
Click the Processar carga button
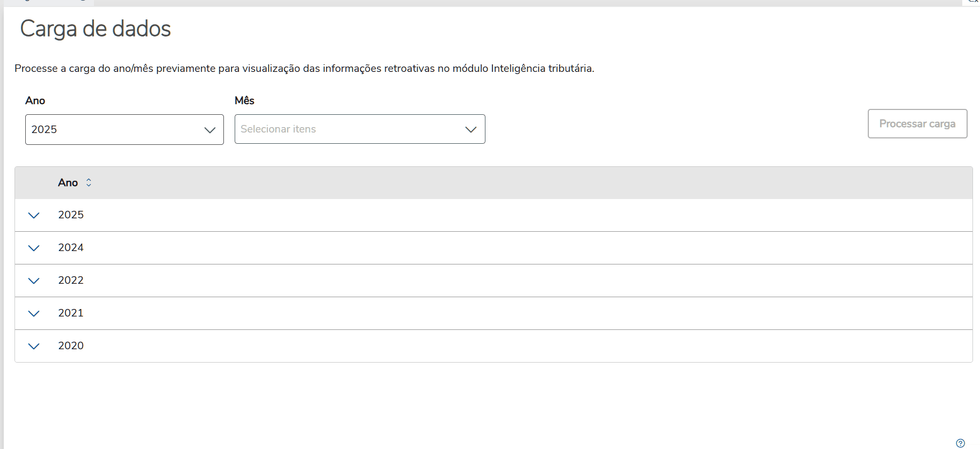[917, 124]
